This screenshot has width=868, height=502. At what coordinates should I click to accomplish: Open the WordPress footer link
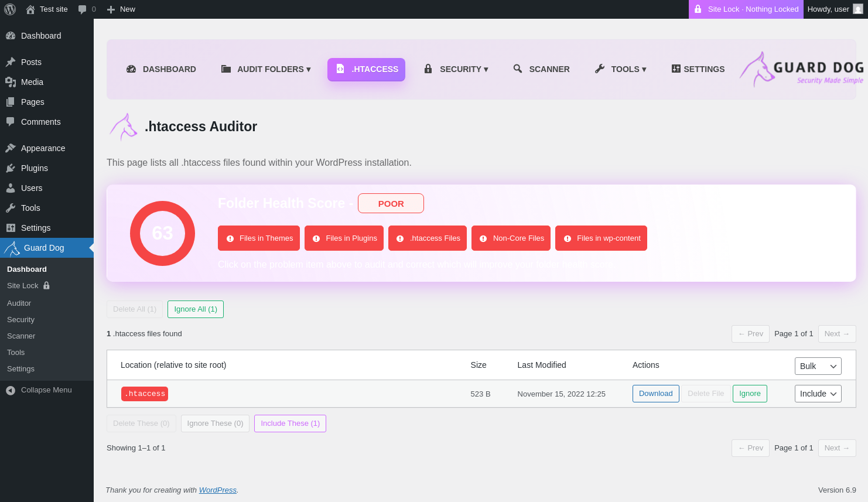[218, 490]
